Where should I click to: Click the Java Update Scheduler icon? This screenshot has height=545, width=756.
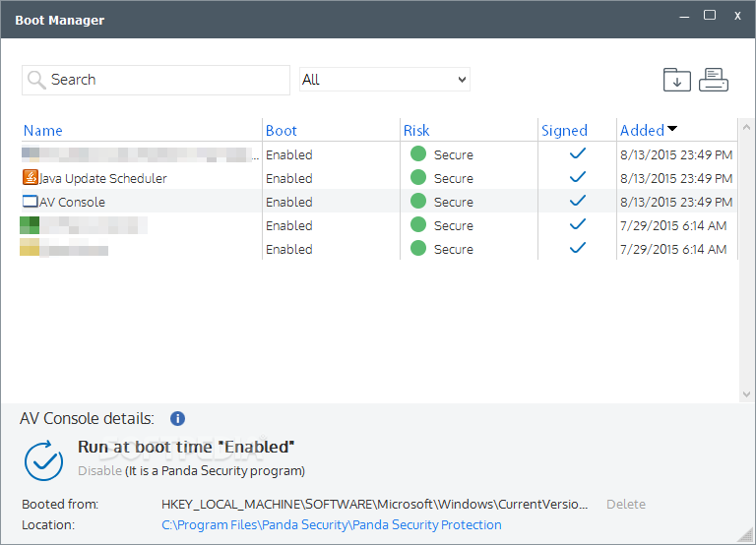[x=30, y=177]
